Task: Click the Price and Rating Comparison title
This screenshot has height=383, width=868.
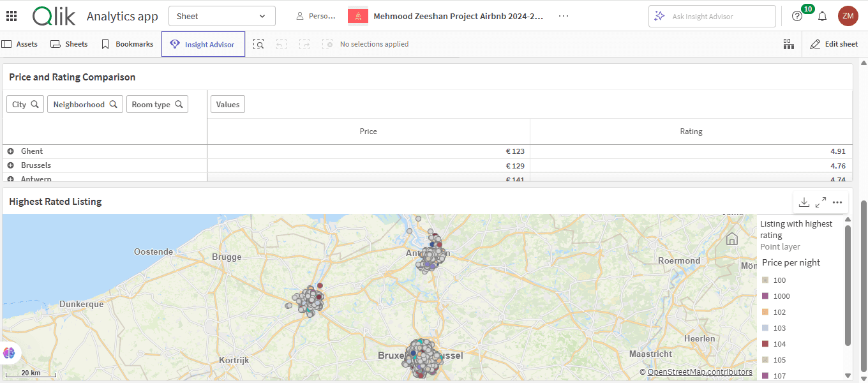Action: click(72, 77)
